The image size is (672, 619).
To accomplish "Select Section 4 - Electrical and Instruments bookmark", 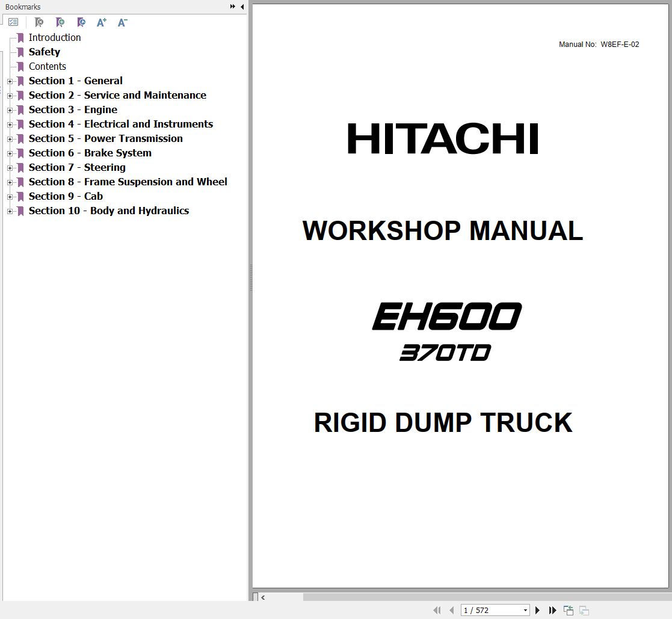I will click(121, 124).
